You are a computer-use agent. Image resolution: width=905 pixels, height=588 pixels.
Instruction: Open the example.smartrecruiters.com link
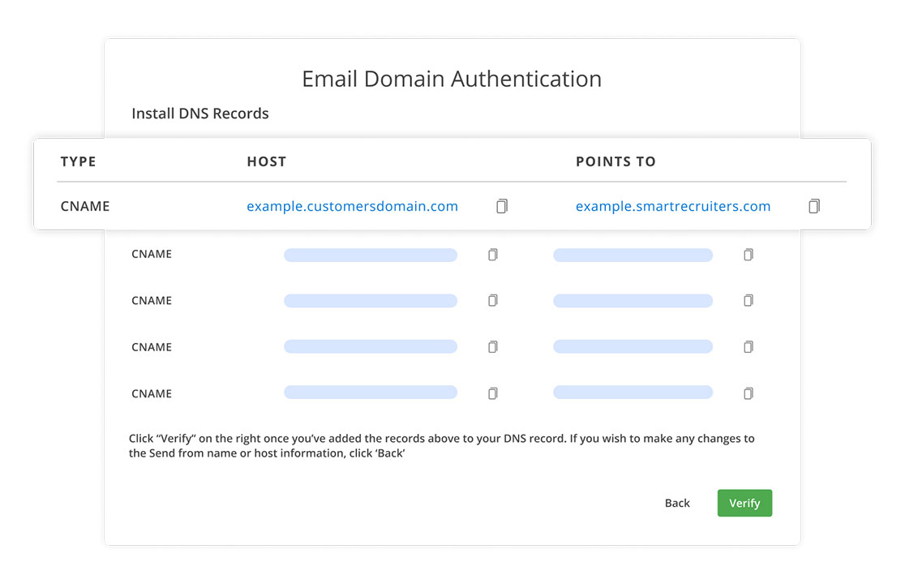coord(672,206)
